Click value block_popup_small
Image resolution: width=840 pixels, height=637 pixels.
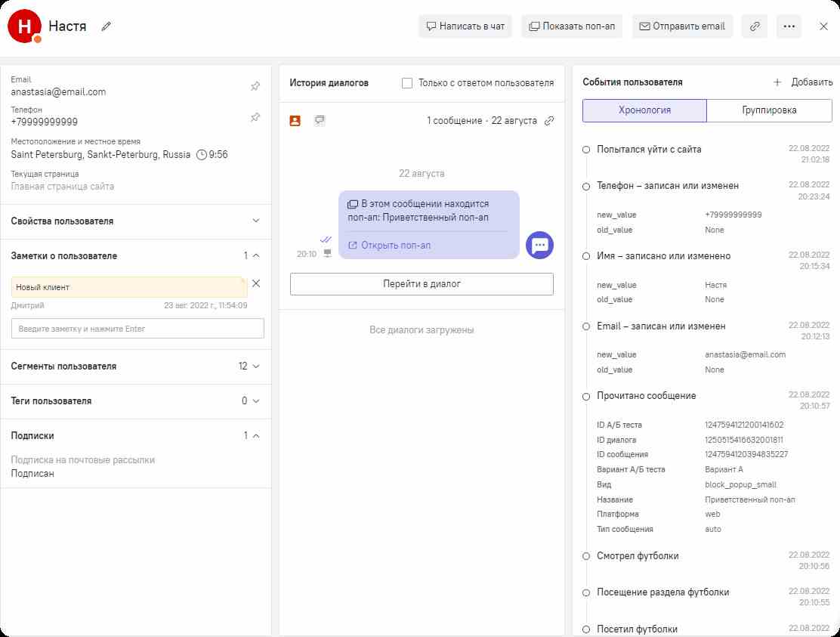coord(740,485)
